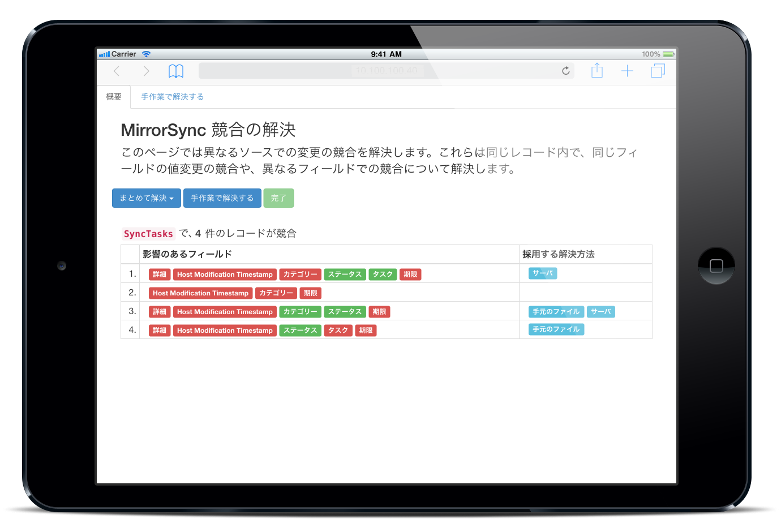Tap the Safari address bar
This screenshot has height=532, width=781.
(387, 71)
